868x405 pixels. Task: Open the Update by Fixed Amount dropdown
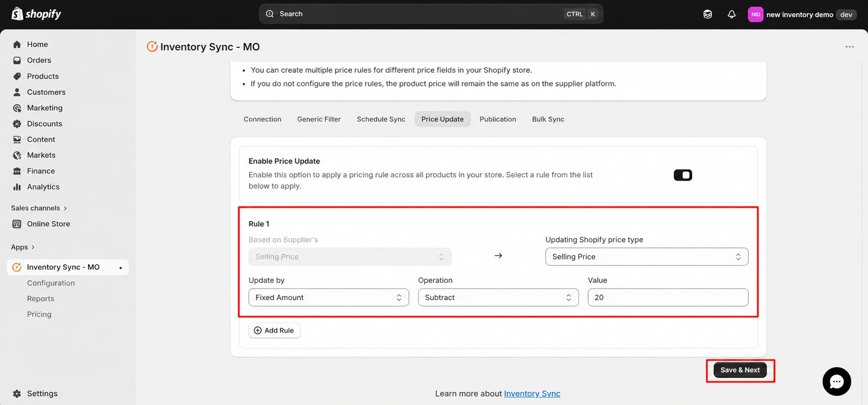point(329,297)
